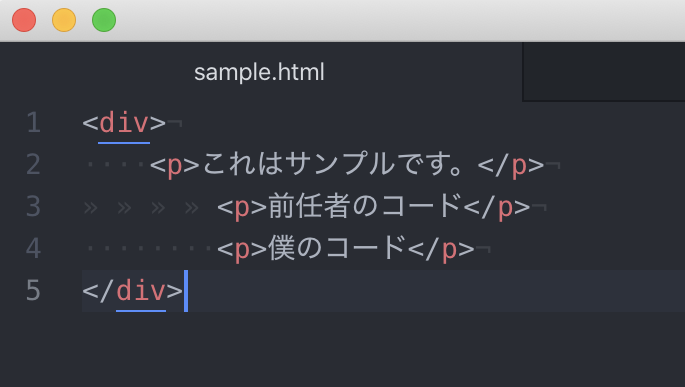Click the yellow minimize window button
Image resolution: width=685 pixels, height=387 pixels.
64,20
